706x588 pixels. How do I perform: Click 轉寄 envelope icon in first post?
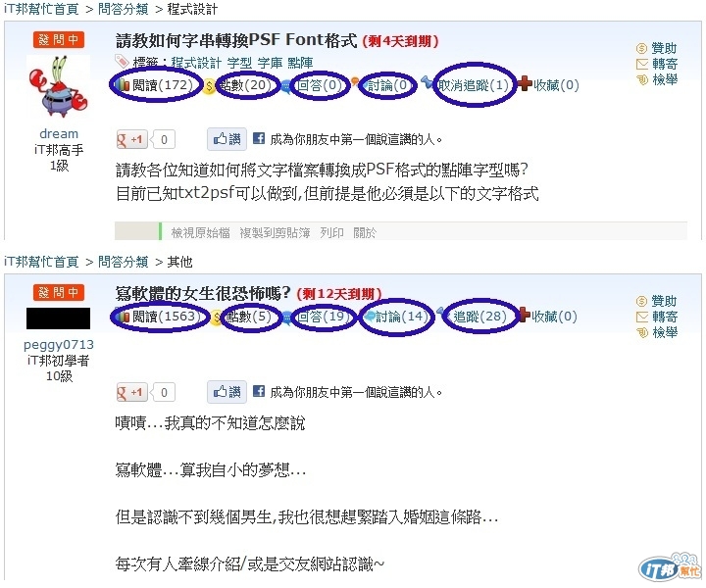642,64
